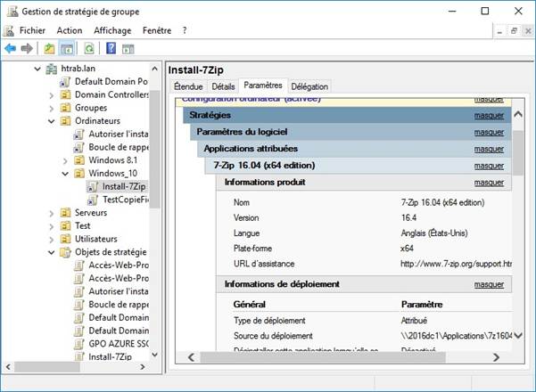
Task: Click the TestCopieFi GPO link icon
Action: pos(93,200)
